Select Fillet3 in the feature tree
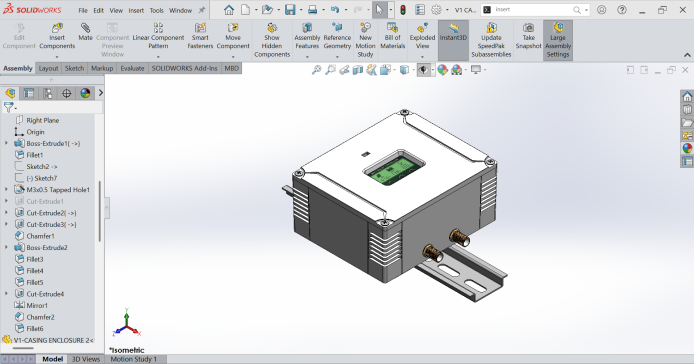 pos(35,259)
